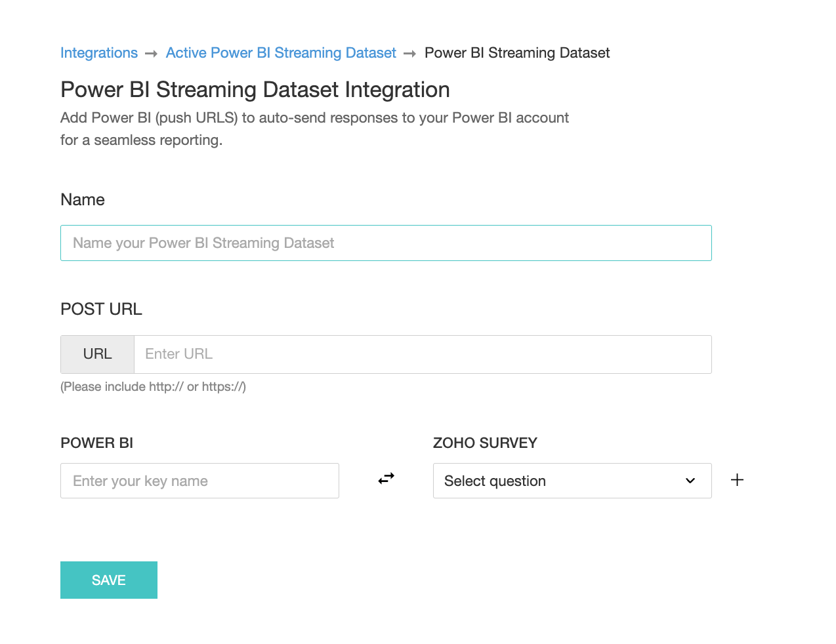Click the Power BI Streaming Dataset Integration heading

click(x=255, y=90)
